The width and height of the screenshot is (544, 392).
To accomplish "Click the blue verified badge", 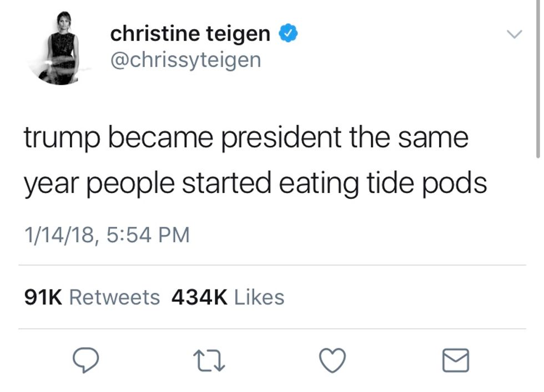I will coord(288,34).
